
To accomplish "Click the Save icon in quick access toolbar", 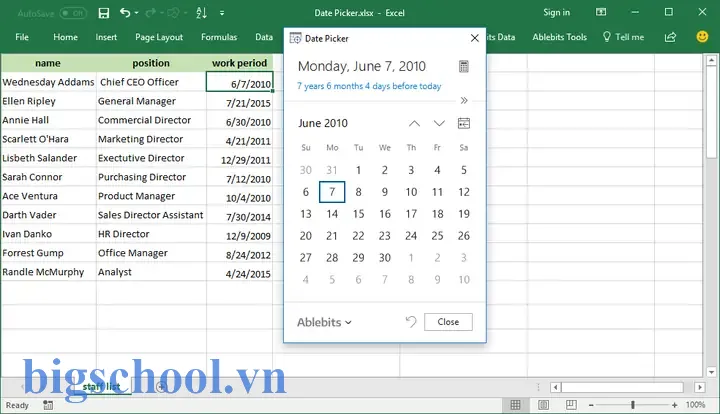I will click(104, 13).
